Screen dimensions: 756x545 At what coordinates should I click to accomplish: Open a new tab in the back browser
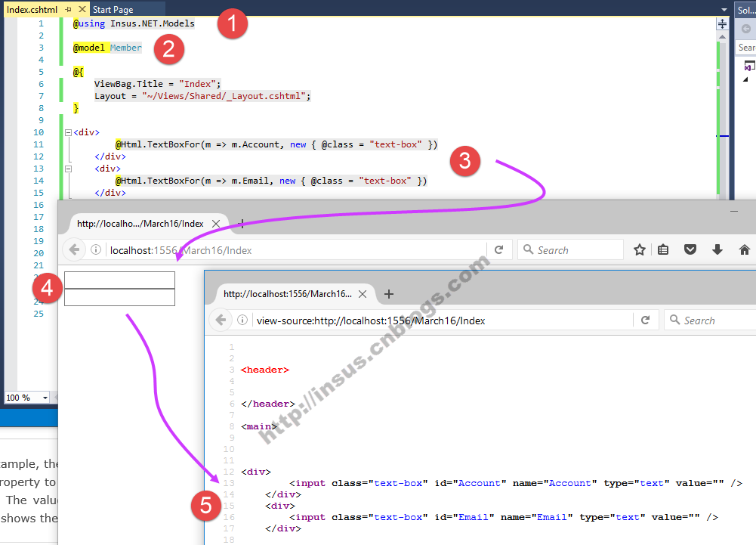pos(242,224)
